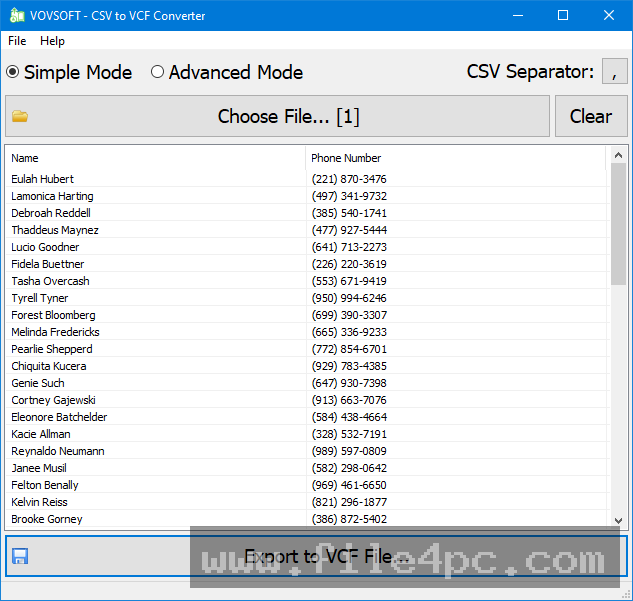Clear the loaded contact list
633x601 pixels.
pos(591,116)
